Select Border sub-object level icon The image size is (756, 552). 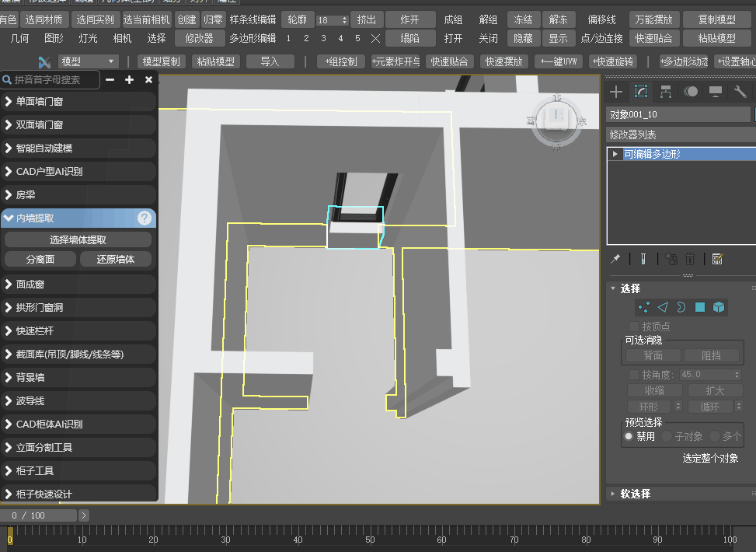tap(681, 307)
